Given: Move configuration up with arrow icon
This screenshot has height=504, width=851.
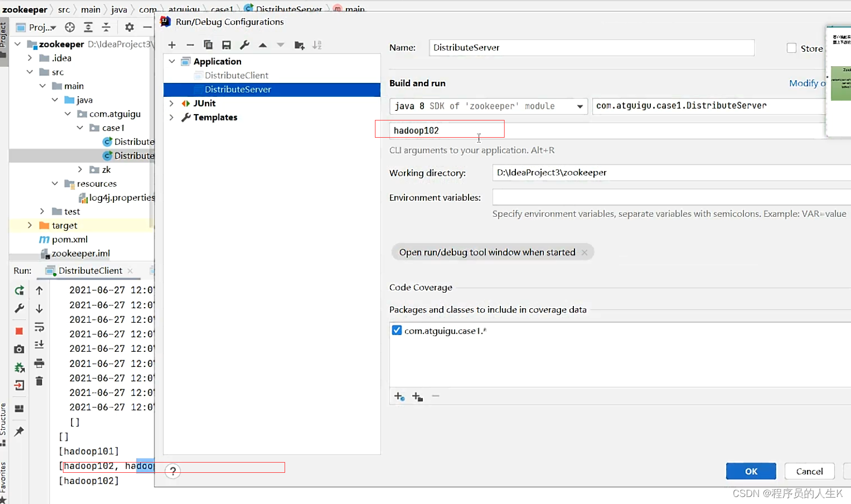Looking at the screenshot, I should coord(263,45).
